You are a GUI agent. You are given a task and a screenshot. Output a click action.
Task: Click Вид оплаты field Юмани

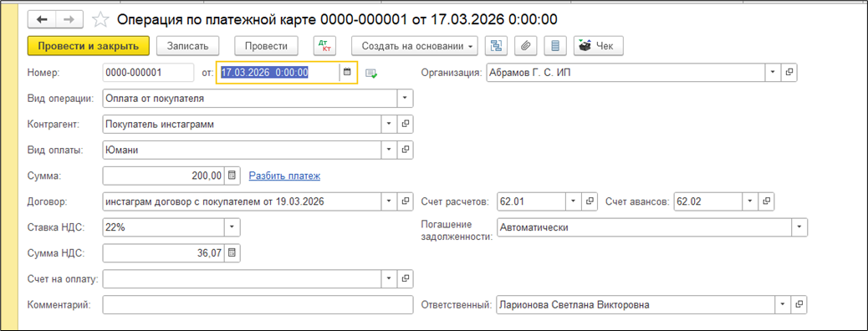[x=243, y=150]
